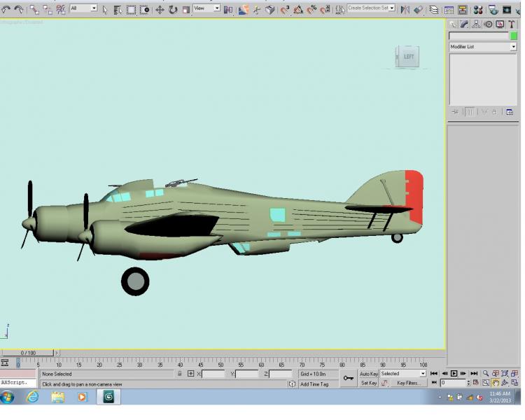Click the Mirror tool
The height and width of the screenshot is (420, 525).
pyautogui.click(x=405, y=10)
